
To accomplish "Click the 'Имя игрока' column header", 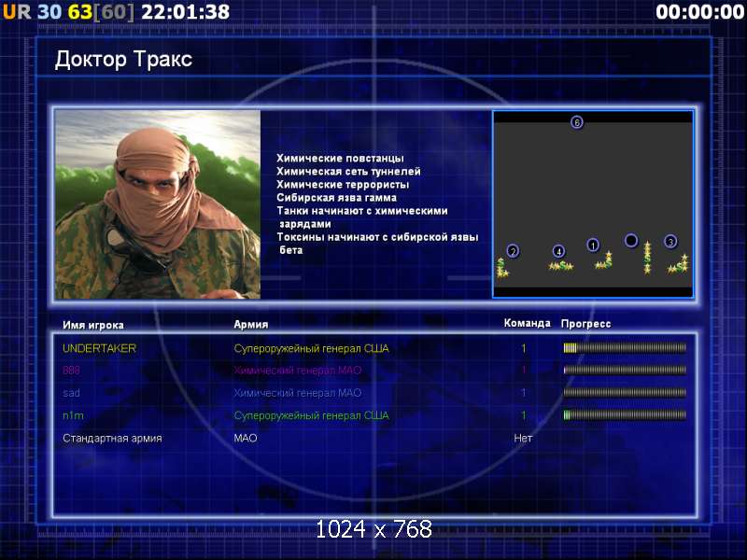I will coord(93,325).
